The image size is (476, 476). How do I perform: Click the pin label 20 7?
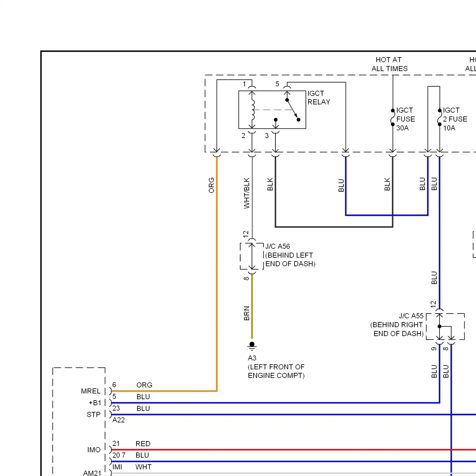click(x=119, y=455)
